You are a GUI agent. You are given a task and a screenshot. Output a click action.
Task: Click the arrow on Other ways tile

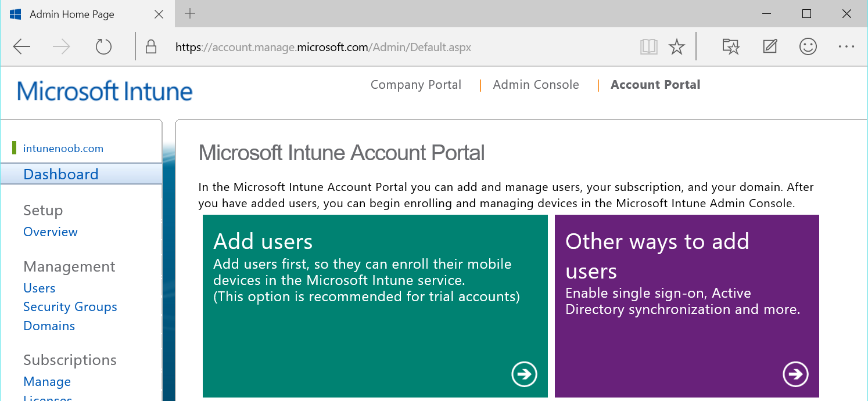(x=795, y=374)
